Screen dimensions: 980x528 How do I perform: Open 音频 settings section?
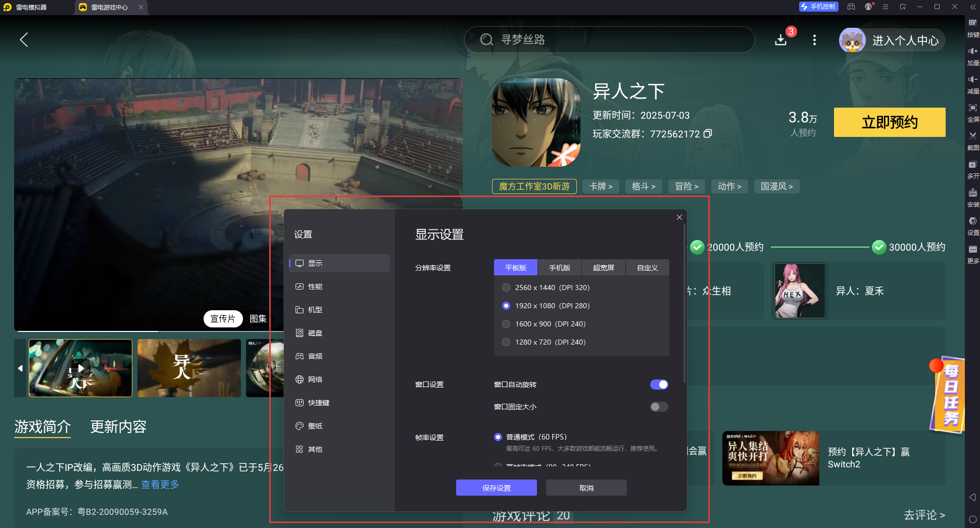click(339, 356)
